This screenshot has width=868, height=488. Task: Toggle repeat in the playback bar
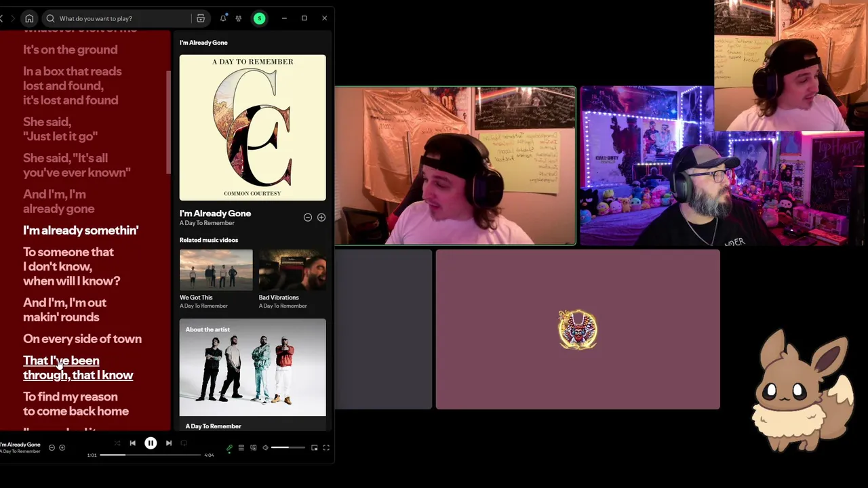pyautogui.click(x=184, y=443)
